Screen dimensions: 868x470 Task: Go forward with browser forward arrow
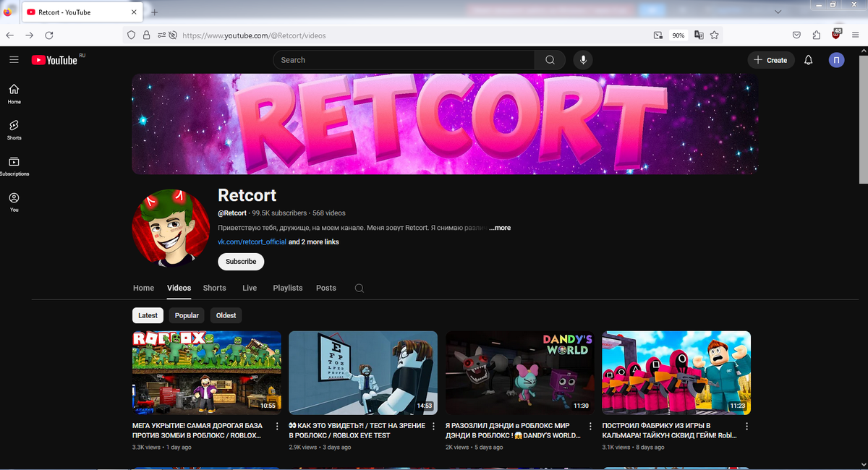(30, 35)
